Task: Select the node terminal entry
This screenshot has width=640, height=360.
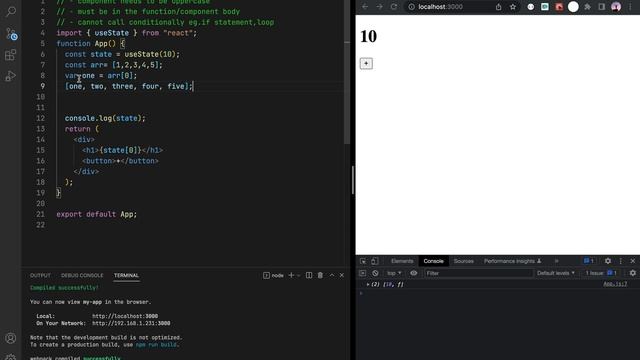Action: click(x=273, y=276)
